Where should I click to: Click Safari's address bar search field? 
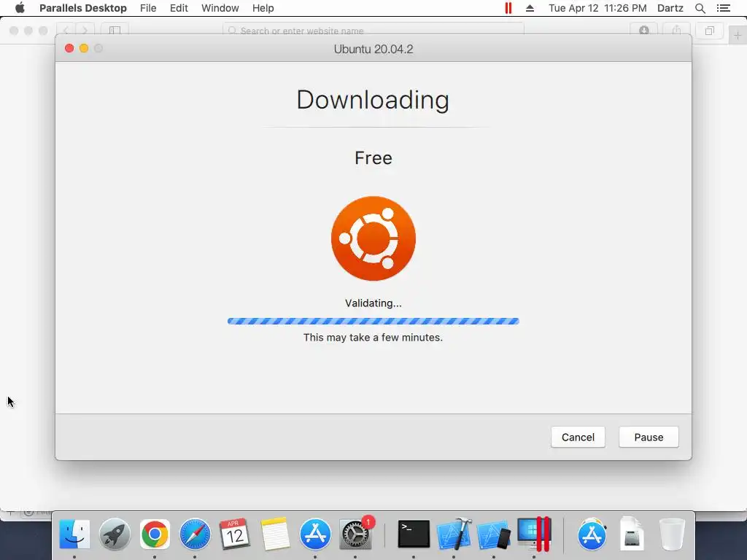pyautogui.click(x=373, y=31)
